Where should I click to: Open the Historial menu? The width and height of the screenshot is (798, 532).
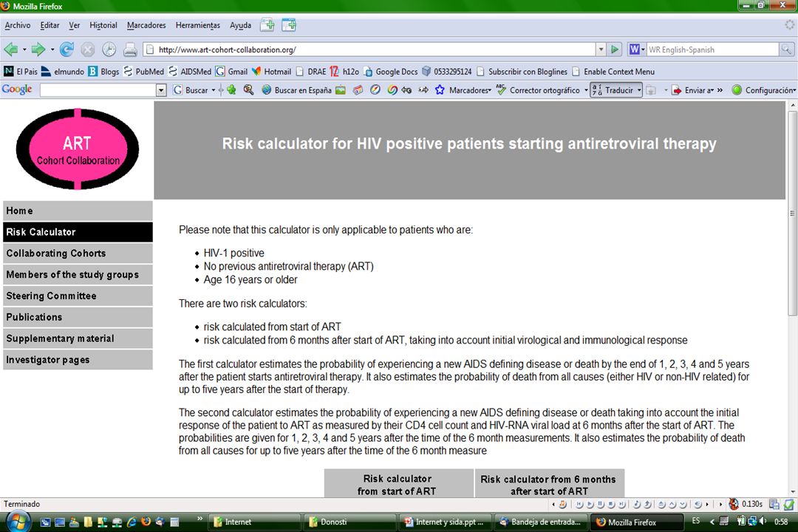coord(103,25)
